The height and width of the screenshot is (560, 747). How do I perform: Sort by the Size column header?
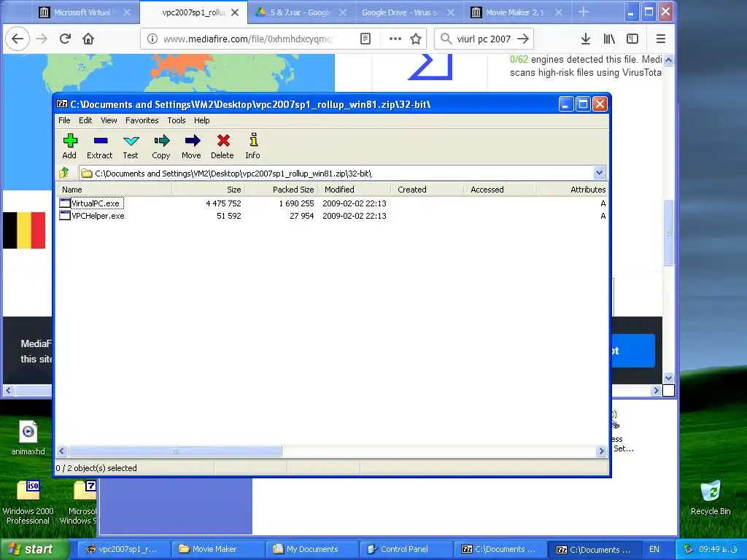[208, 190]
